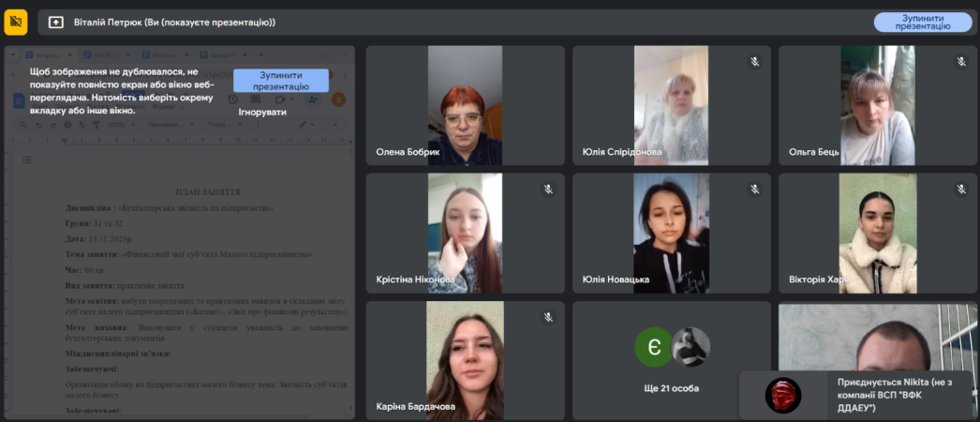
Task: Click muted mic icon on Юлія Спірідонова tile
Action: click(x=754, y=62)
